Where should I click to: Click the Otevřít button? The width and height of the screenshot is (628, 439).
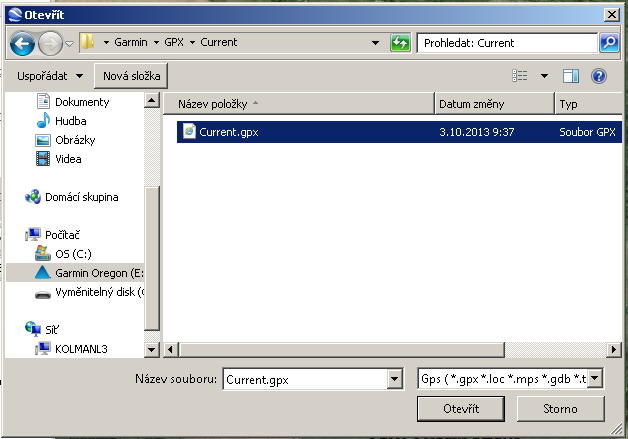point(461,409)
